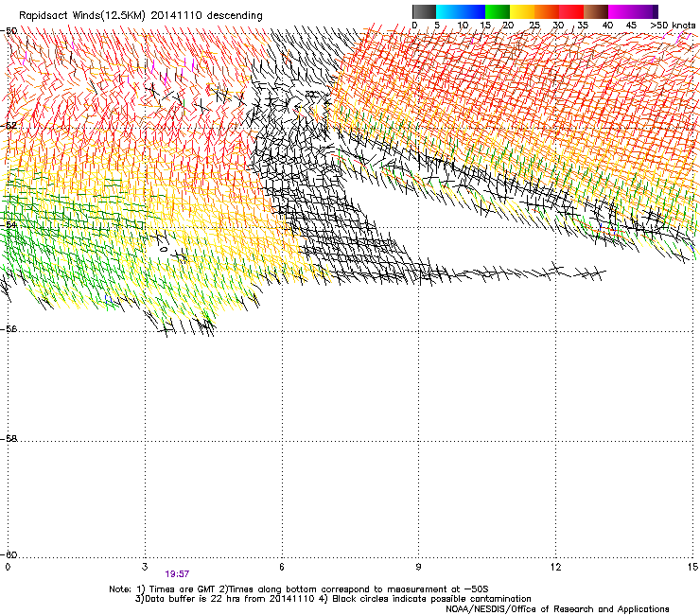The width and height of the screenshot is (700, 615).
Task: Click the red 30-35 knots color swatch
Action: tap(571, 11)
